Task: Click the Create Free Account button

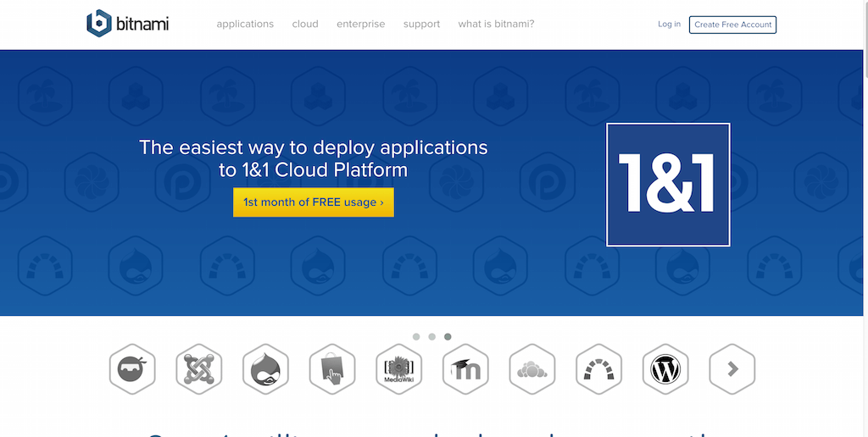Action: pyautogui.click(x=733, y=25)
